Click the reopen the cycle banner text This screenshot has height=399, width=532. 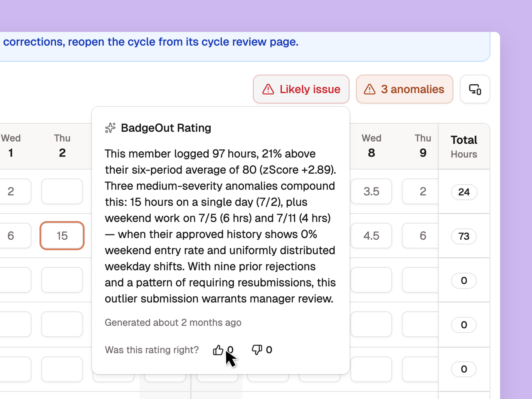pos(149,42)
